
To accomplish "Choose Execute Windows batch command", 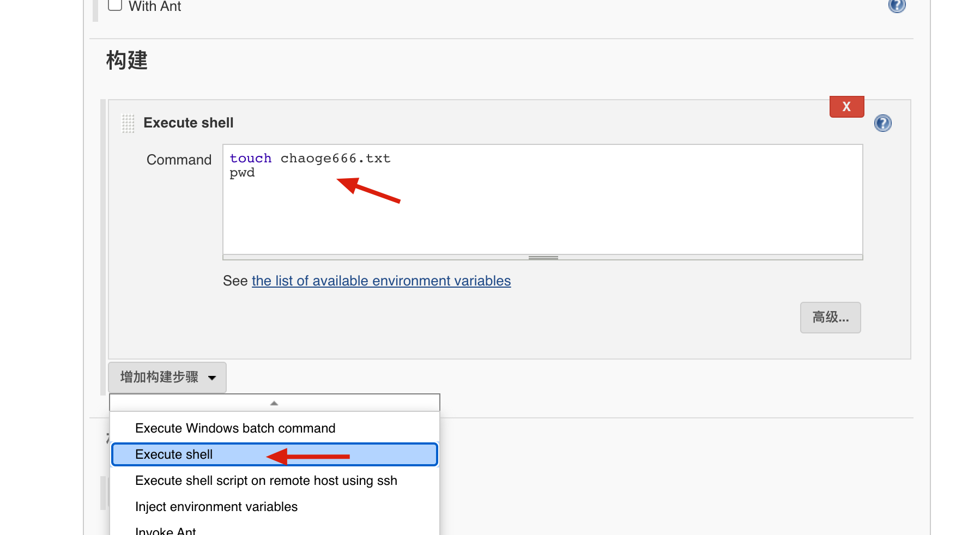I will pos(275,428).
